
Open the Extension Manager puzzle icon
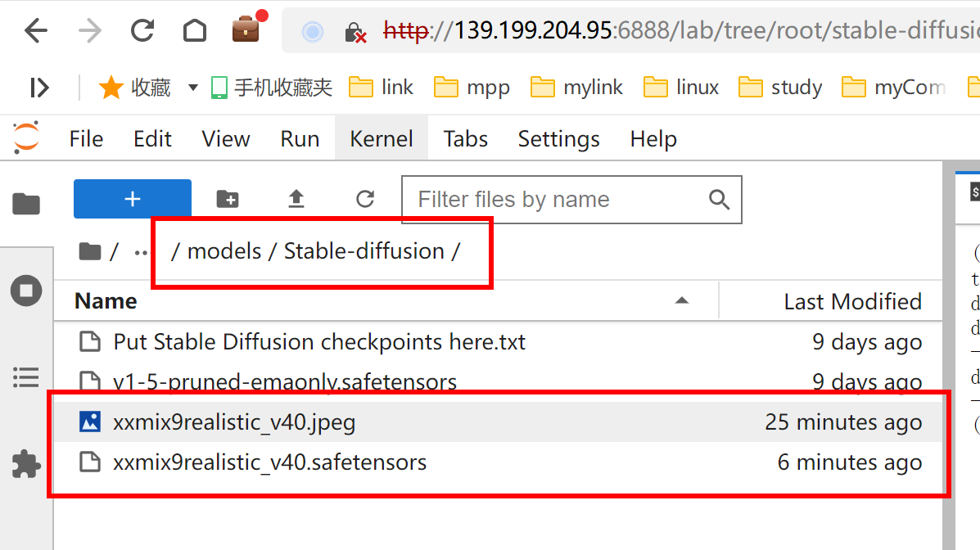(x=26, y=464)
